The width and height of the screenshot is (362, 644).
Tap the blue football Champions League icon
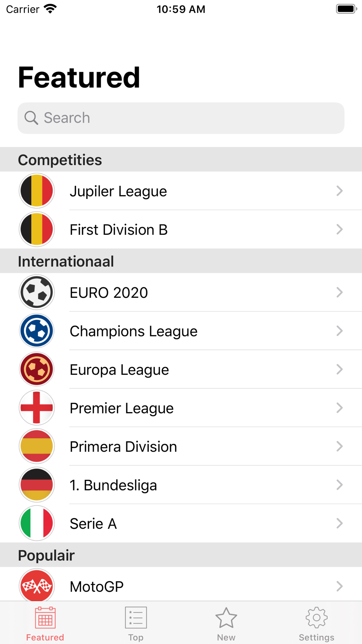[37, 331]
